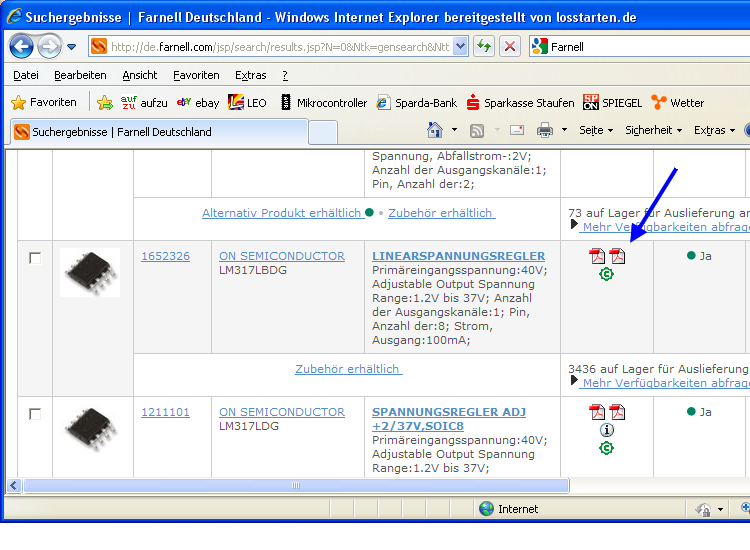750x550 pixels.
Task: Open the Extras command bar dropdown
Action: coord(715,130)
